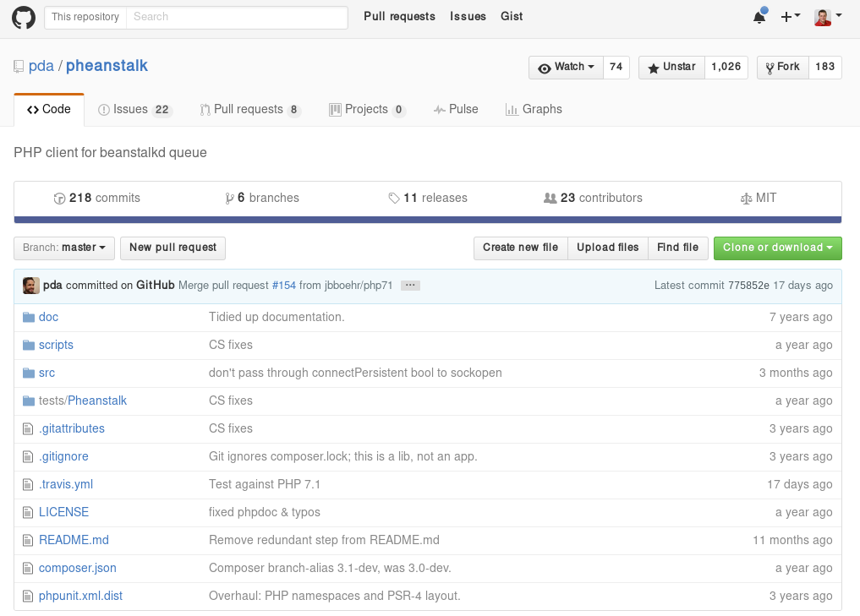This screenshot has height=616, width=860.
Task: Click the contributors people icon
Action: pyautogui.click(x=551, y=198)
